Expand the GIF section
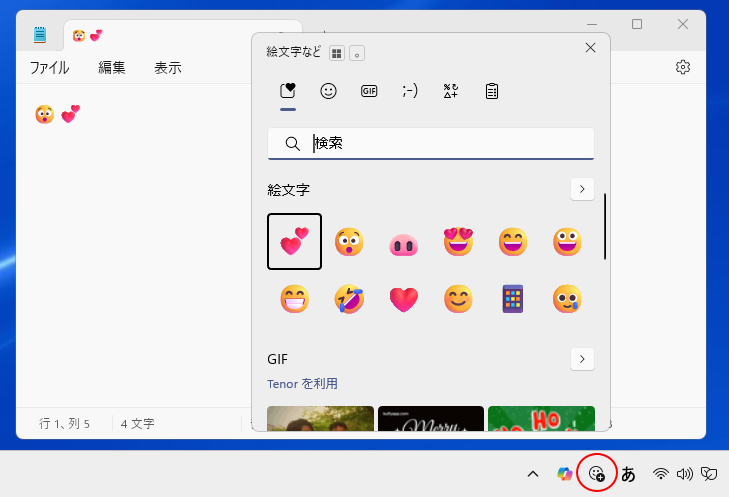 tap(582, 359)
